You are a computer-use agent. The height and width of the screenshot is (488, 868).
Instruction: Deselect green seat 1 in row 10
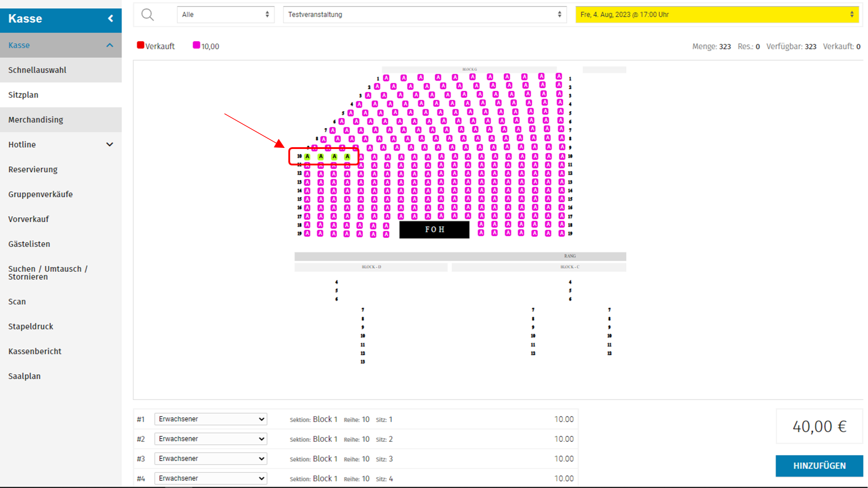pos(307,156)
